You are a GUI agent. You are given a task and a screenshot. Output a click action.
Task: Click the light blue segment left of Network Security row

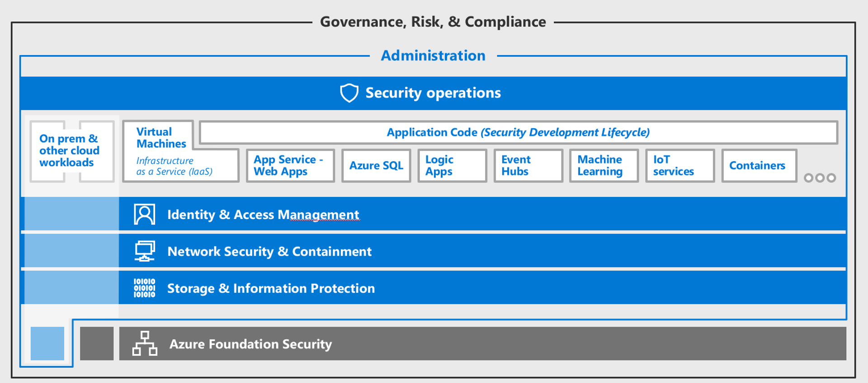coord(71,251)
